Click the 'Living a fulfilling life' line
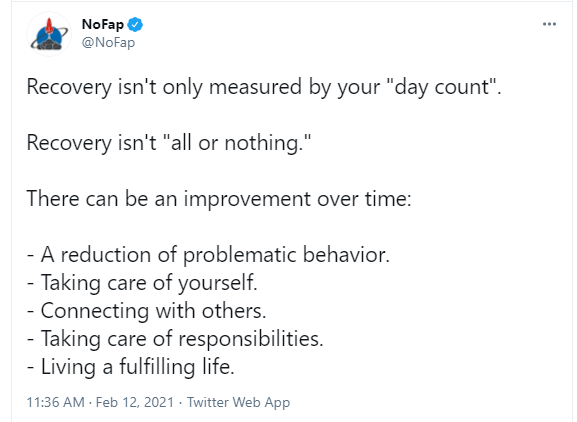This screenshot has height=422, width=577. (x=131, y=367)
